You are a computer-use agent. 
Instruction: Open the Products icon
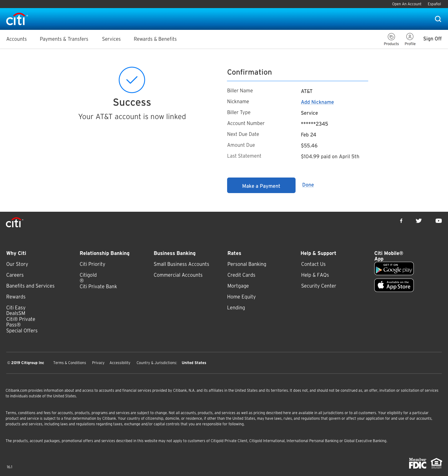[391, 39]
